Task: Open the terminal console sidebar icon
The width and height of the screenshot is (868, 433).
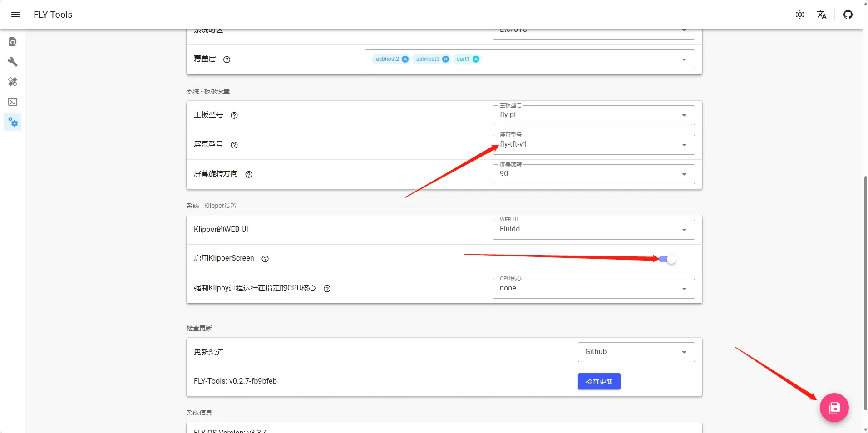Action: pos(13,102)
